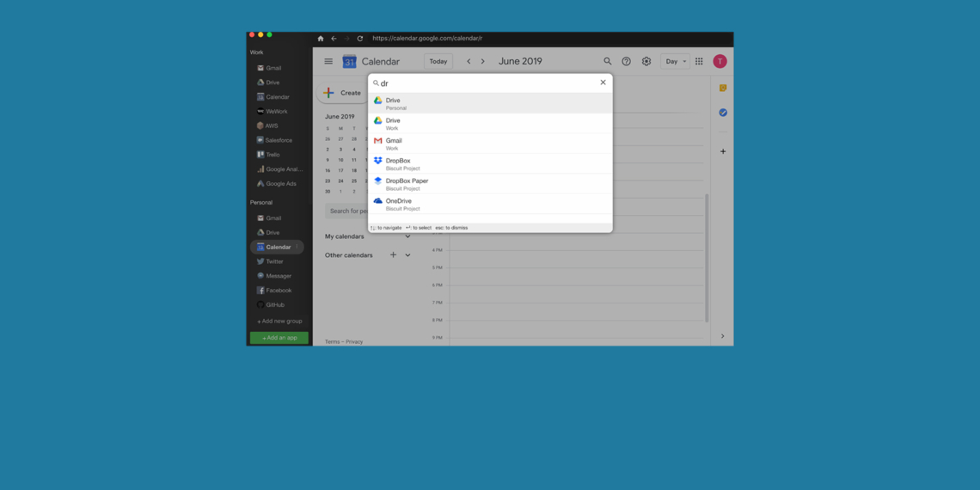Click the home icon in browser toolbar
The height and width of the screenshot is (490, 980).
pyautogui.click(x=321, y=39)
